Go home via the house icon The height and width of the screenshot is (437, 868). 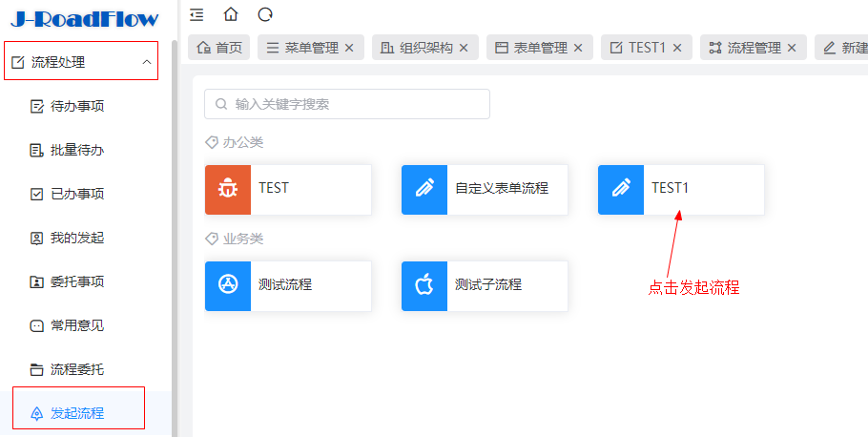click(x=231, y=14)
